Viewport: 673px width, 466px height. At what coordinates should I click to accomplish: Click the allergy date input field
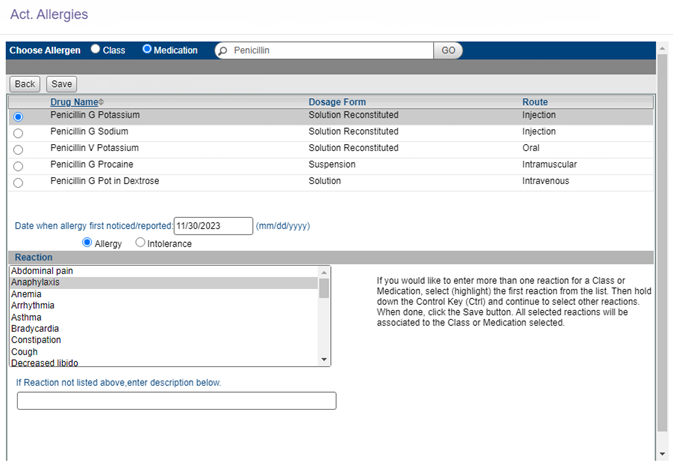point(213,226)
